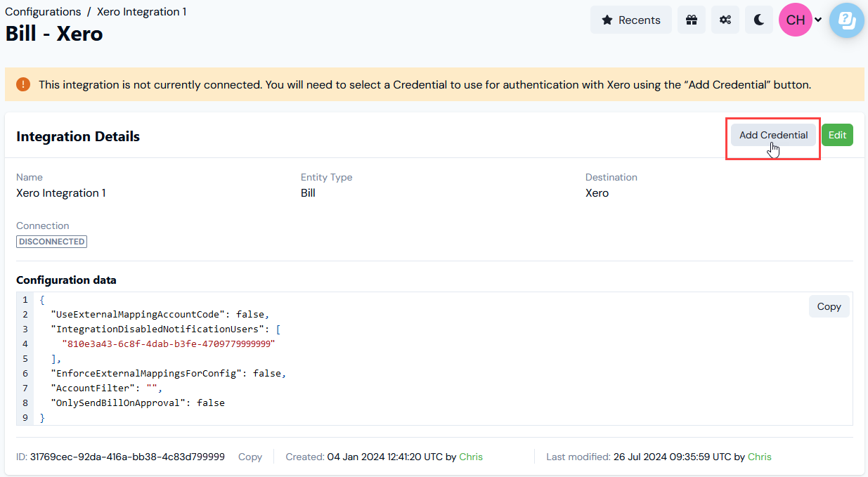Click the Chris link next to Last modified

[759, 457]
